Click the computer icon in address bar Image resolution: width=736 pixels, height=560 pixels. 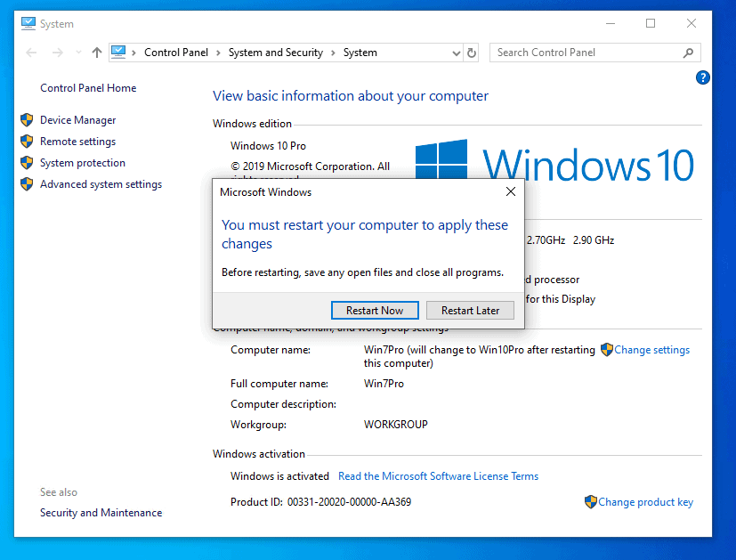point(119,53)
